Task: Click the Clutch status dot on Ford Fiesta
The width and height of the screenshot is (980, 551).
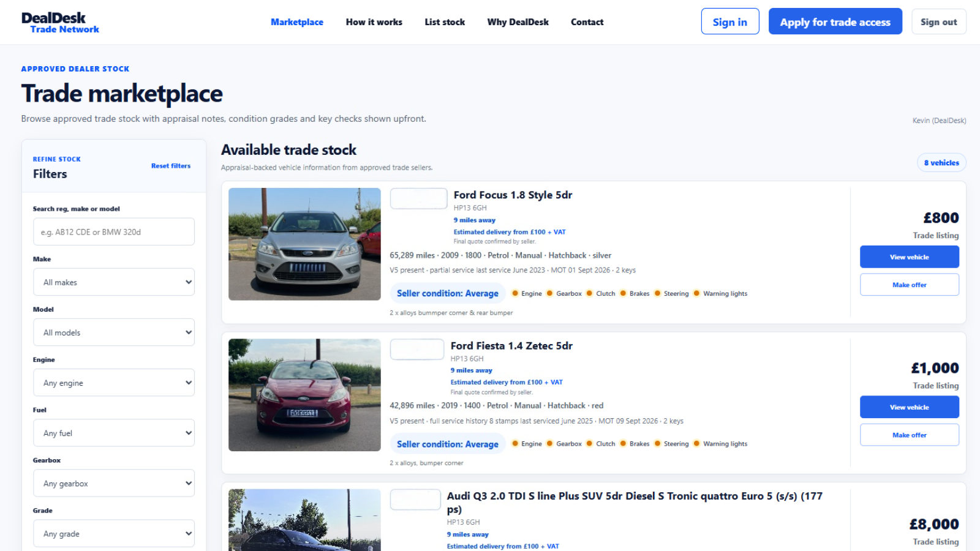Action: pos(590,444)
